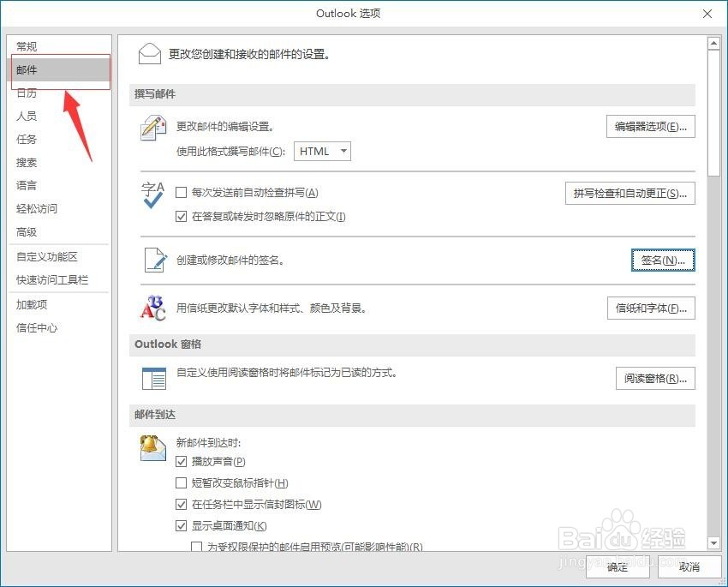The height and width of the screenshot is (587, 728).
Task: Toggle the 播放声音 checkbox
Action: 181,462
